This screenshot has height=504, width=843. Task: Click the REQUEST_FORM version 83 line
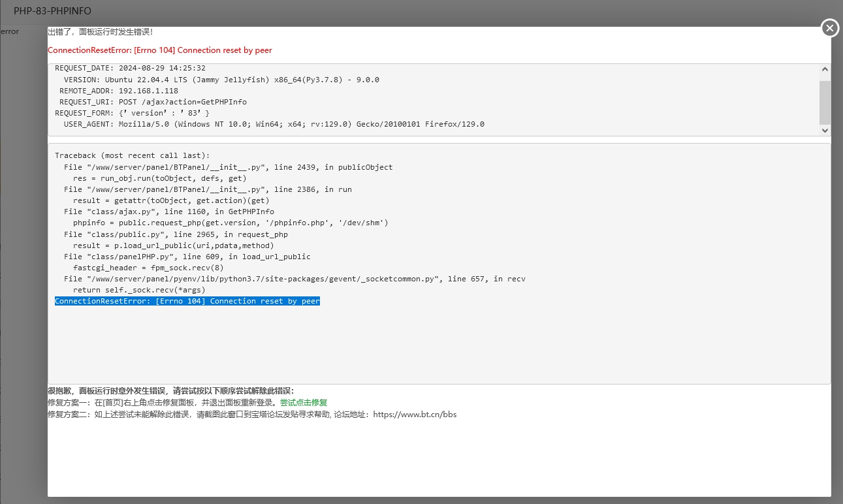132,113
